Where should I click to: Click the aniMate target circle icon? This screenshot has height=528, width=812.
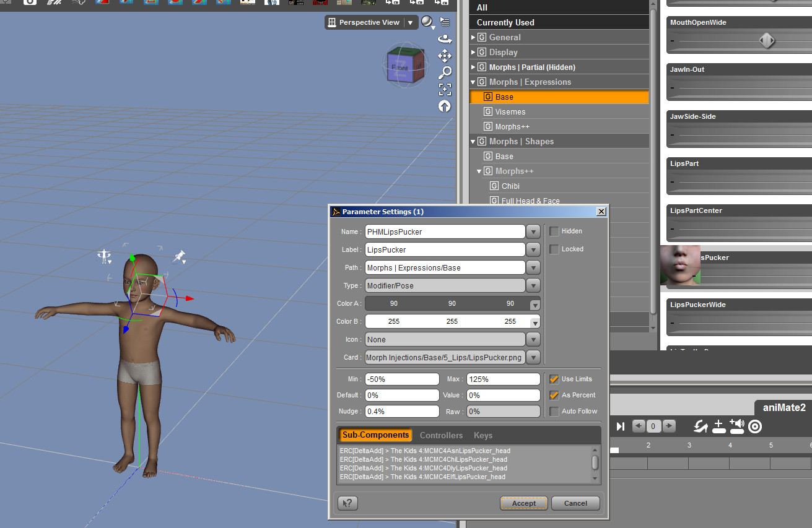[754, 426]
